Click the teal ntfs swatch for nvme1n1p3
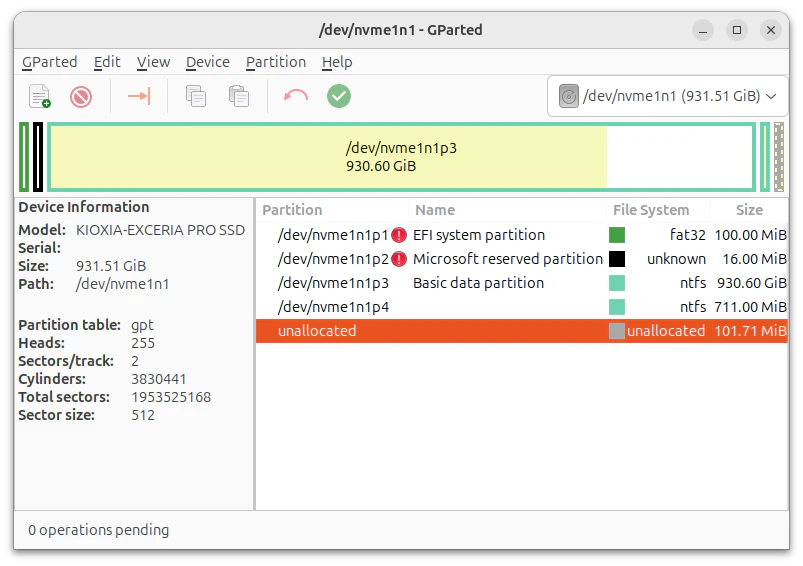803x566 pixels. coord(617,283)
